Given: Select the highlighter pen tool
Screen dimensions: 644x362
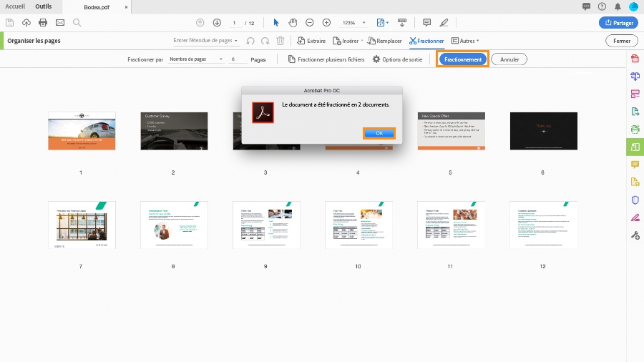Looking at the screenshot, I should click(444, 23).
